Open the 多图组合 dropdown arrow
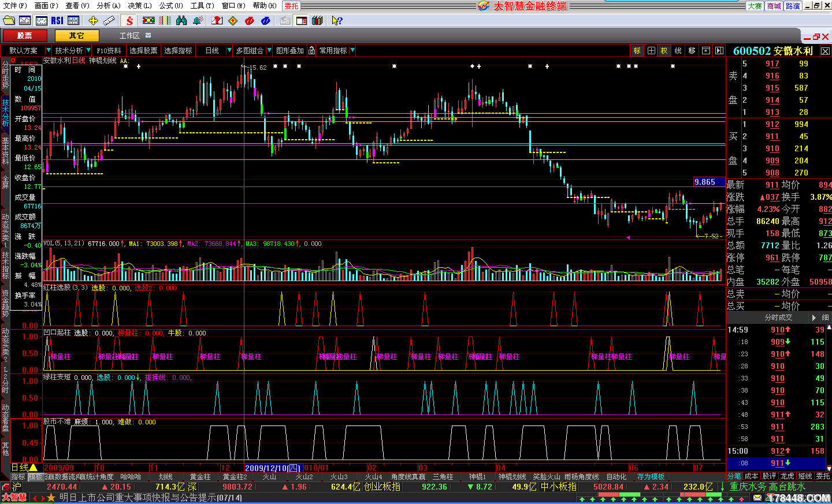Viewport: 832px width, 504px height. click(269, 51)
